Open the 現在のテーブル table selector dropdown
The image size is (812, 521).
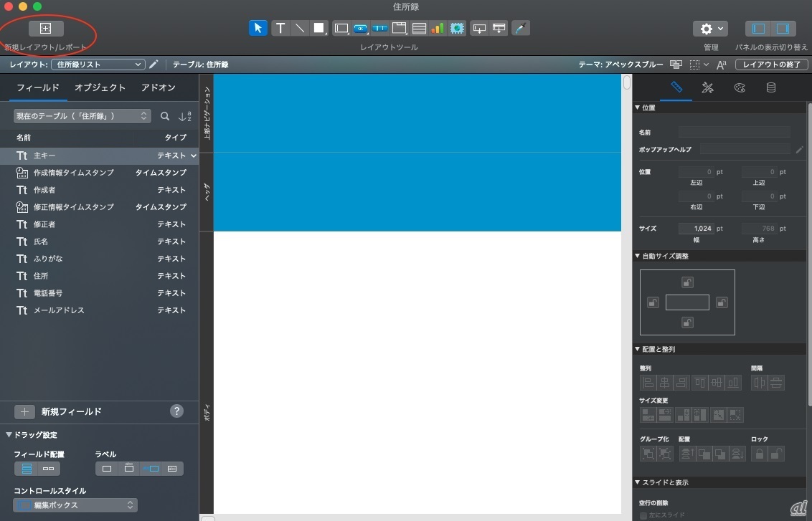tap(82, 116)
